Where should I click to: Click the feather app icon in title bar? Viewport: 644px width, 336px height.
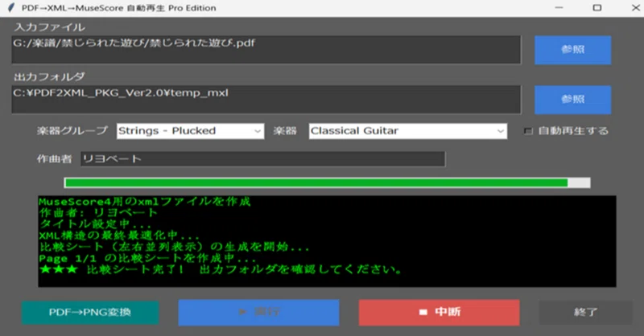click(x=11, y=8)
